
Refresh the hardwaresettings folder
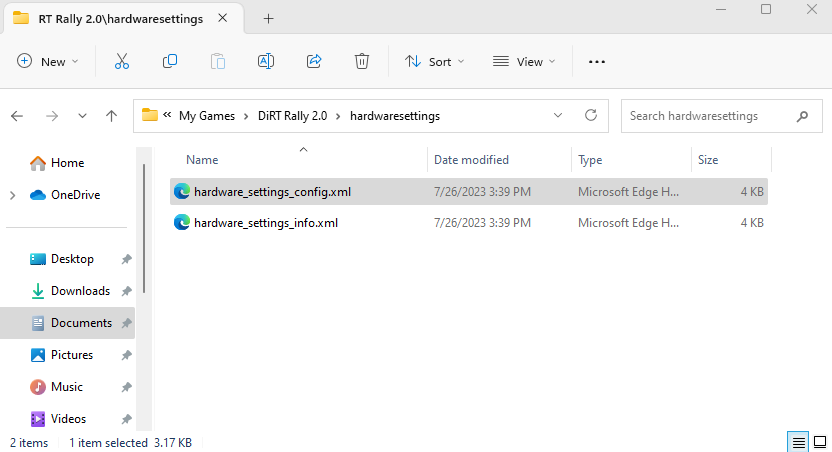591,115
